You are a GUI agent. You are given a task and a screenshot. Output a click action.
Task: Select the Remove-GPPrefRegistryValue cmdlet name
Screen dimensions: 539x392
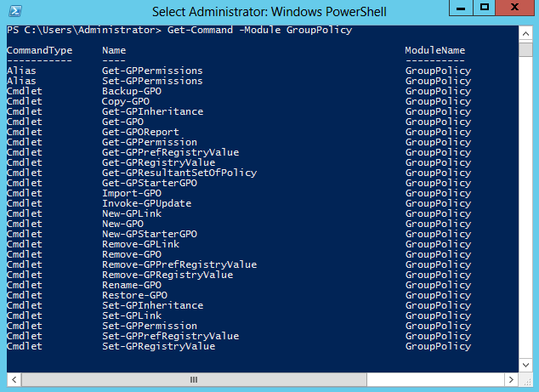click(179, 264)
